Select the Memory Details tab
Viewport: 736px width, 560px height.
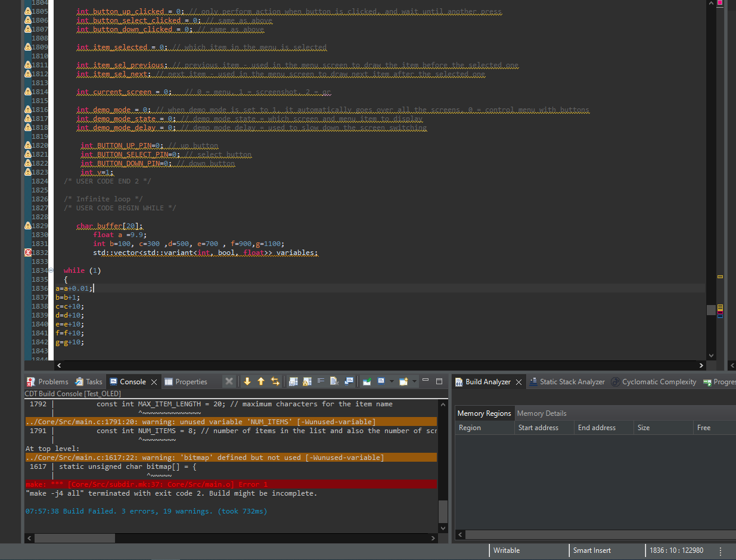click(542, 413)
